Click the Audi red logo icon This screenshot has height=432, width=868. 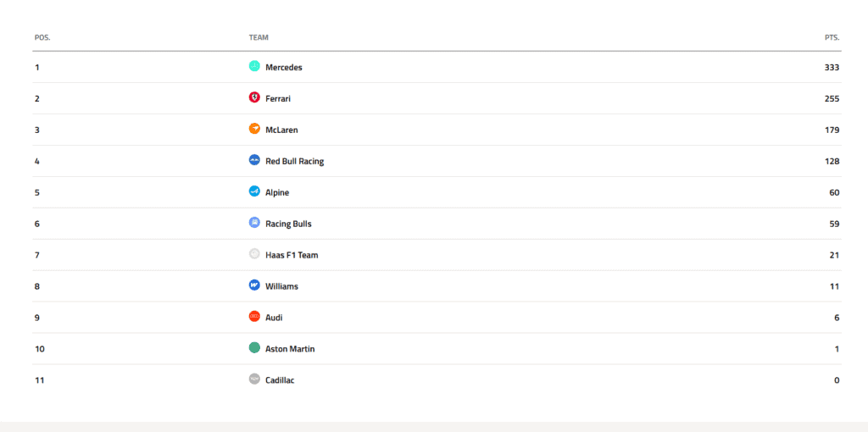tap(254, 317)
